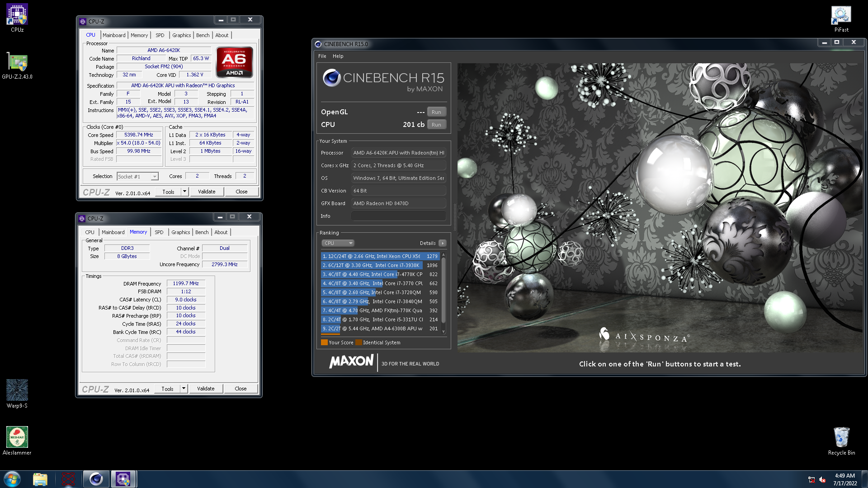Switch to Memory tab in top CPU-Z
This screenshot has width=868, height=488.
pos(139,35)
